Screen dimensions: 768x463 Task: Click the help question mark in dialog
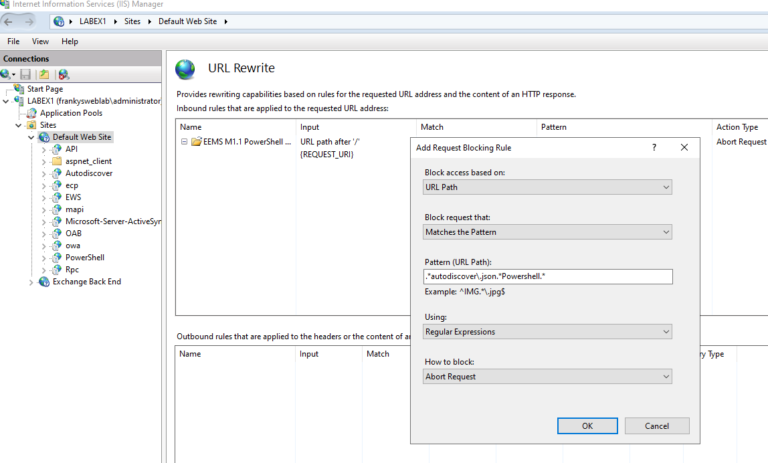tap(654, 147)
